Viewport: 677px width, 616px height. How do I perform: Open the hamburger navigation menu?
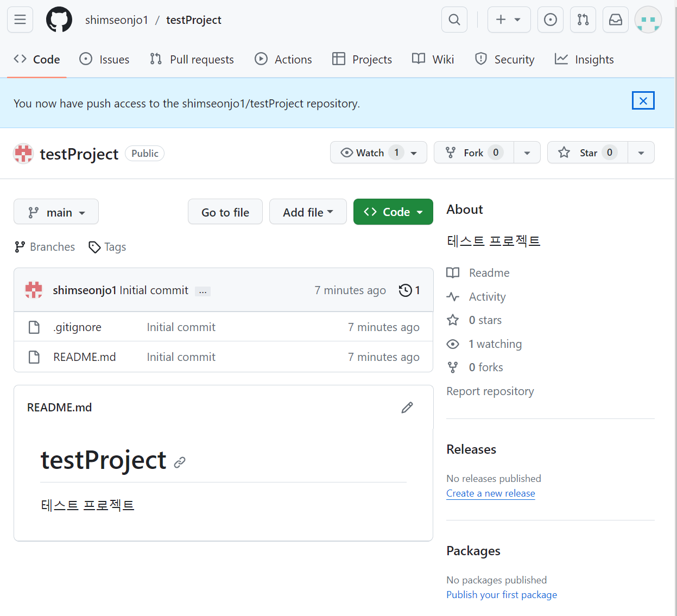(x=20, y=20)
